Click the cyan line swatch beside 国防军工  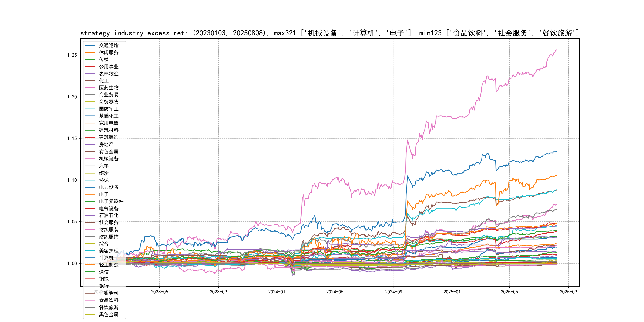pyautogui.click(x=90, y=109)
